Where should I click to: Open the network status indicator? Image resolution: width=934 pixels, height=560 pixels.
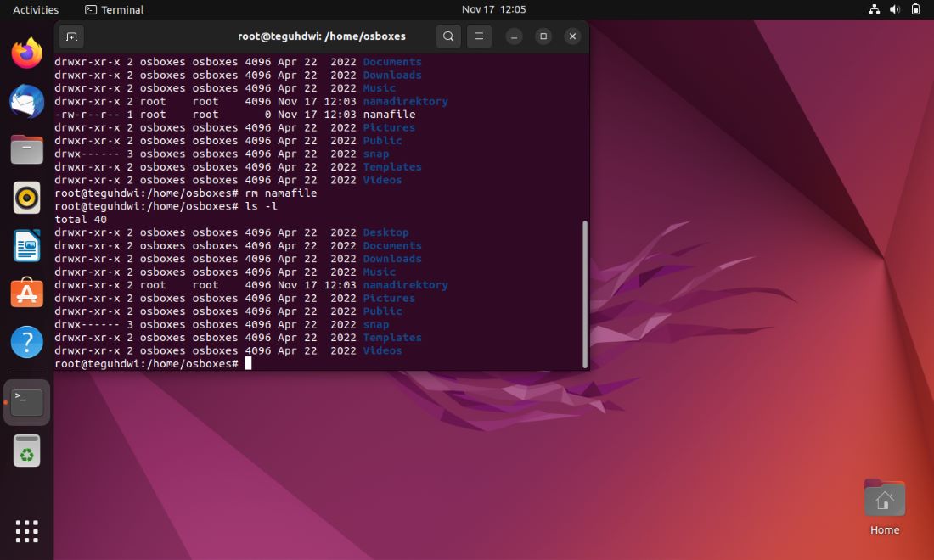(x=874, y=9)
